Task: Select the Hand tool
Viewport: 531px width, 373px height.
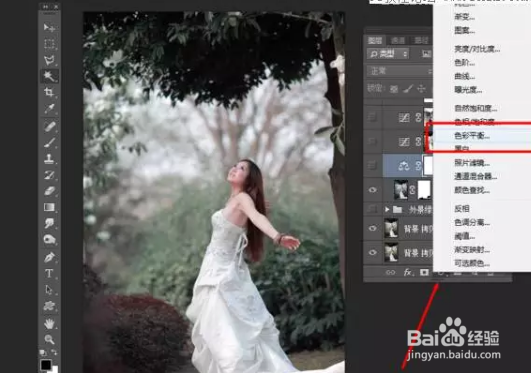Action: 49,324
